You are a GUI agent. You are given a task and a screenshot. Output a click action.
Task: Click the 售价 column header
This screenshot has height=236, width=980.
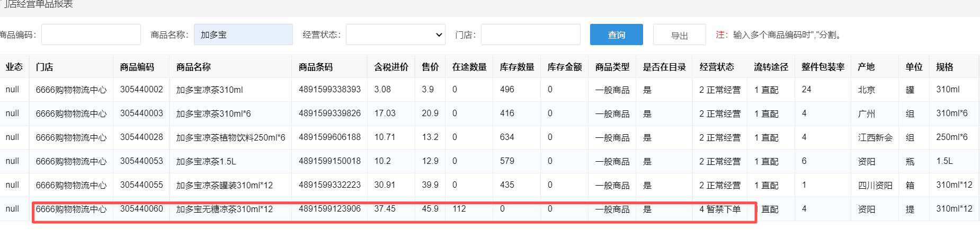[x=430, y=67]
